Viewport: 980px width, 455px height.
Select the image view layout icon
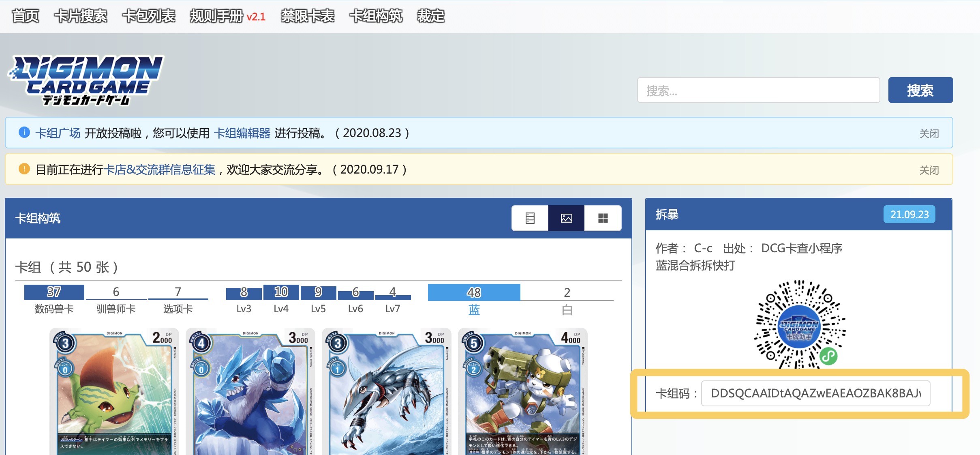click(x=566, y=218)
